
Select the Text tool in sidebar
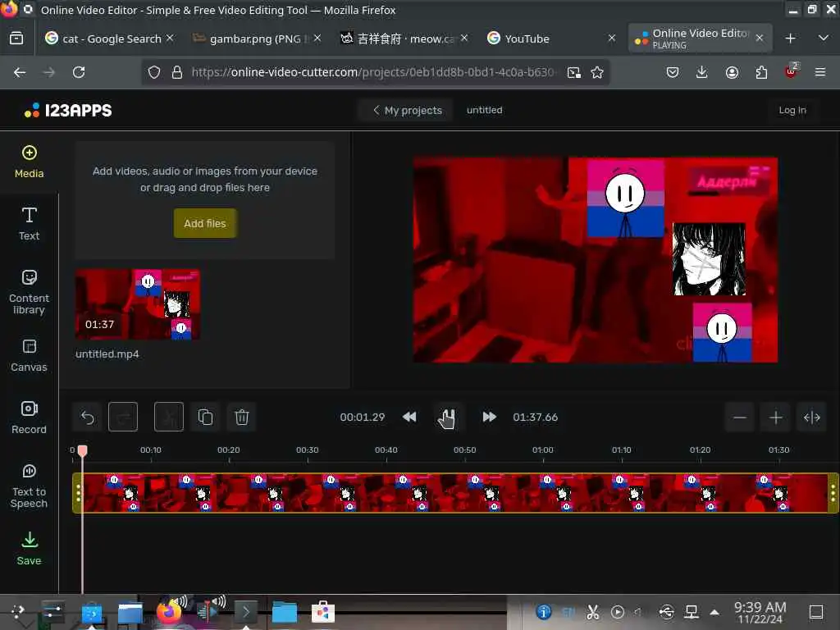click(x=29, y=224)
